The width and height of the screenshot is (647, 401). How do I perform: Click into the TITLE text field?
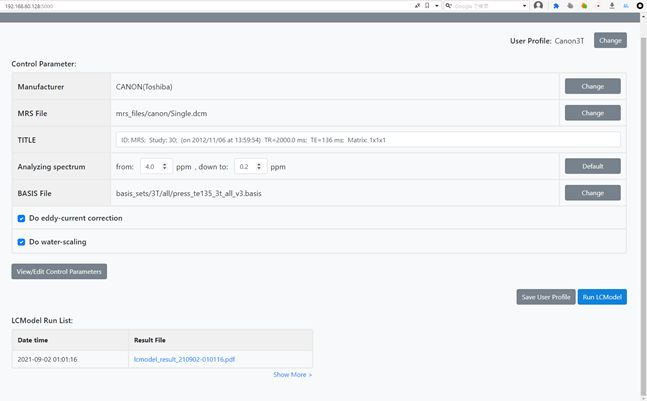coord(367,140)
